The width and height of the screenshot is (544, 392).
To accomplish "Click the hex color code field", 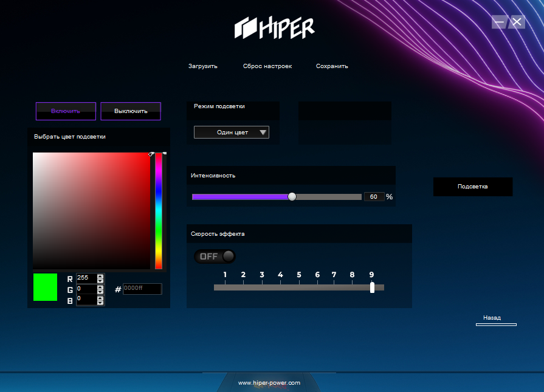I will [x=142, y=289].
